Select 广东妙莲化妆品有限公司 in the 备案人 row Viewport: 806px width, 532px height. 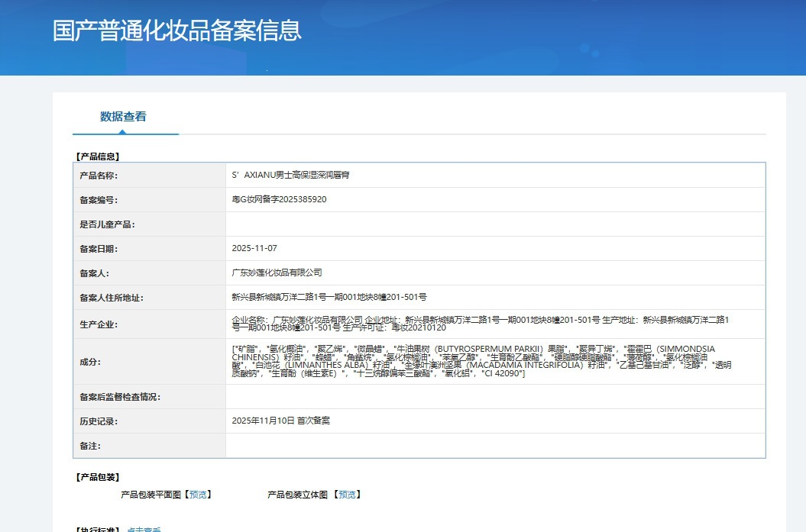click(x=277, y=272)
